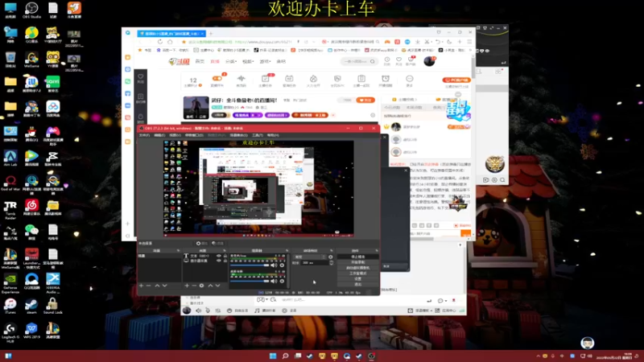Select the active Douyu browser tab
The width and height of the screenshot is (644, 362).
(x=171, y=34)
